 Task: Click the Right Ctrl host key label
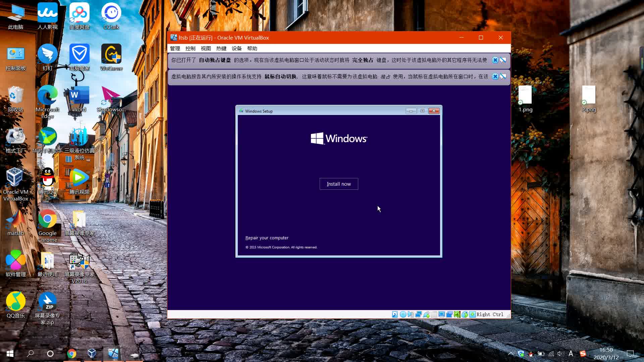(x=490, y=314)
